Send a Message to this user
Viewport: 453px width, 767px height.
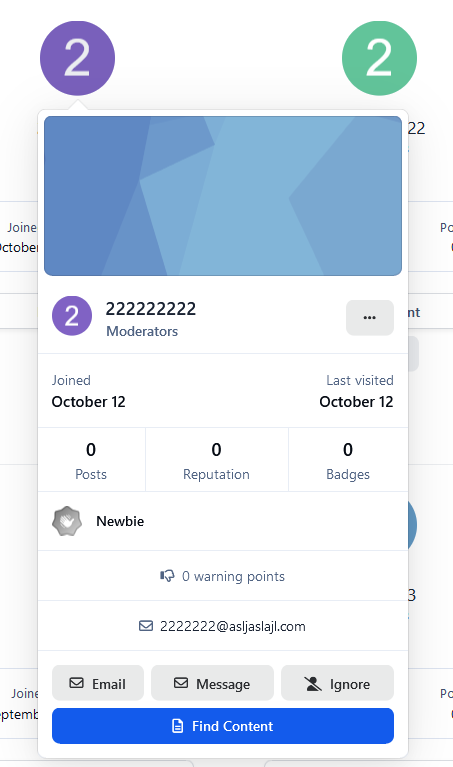(212, 683)
